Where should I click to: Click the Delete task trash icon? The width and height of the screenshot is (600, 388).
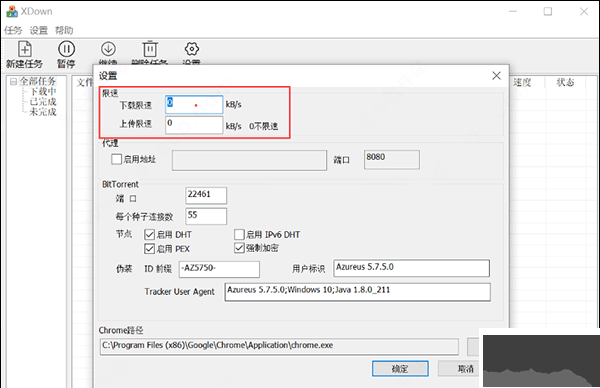point(150,49)
